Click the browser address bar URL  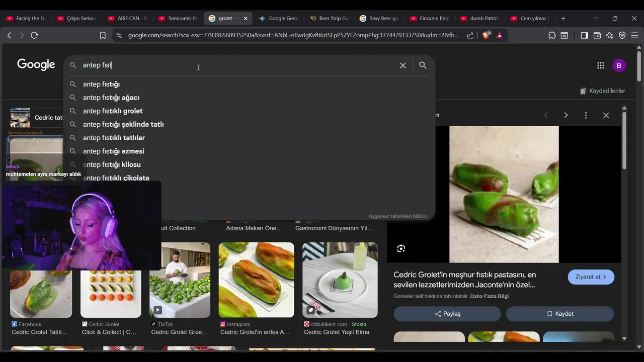tap(293, 35)
